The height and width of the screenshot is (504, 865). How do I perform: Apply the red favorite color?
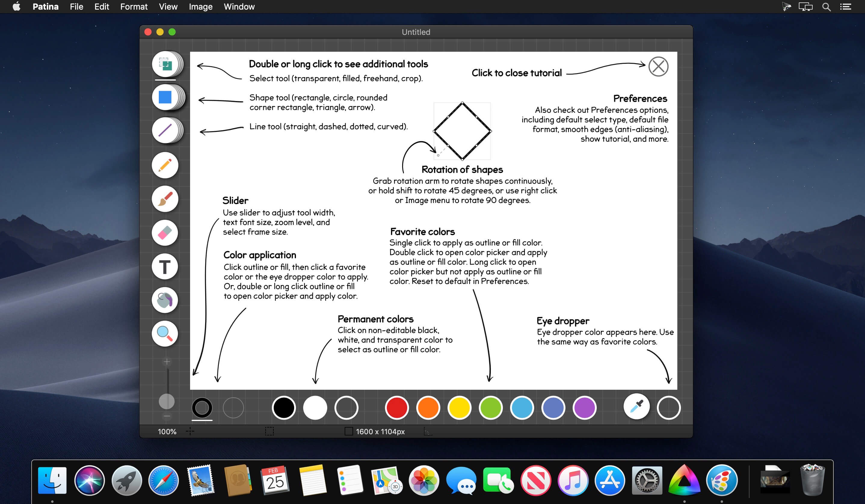[396, 407]
